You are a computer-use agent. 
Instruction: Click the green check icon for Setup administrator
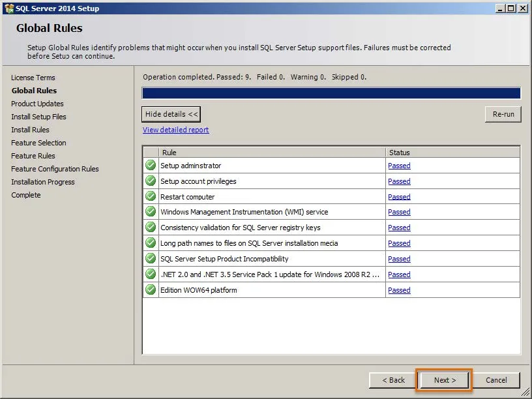(151, 165)
